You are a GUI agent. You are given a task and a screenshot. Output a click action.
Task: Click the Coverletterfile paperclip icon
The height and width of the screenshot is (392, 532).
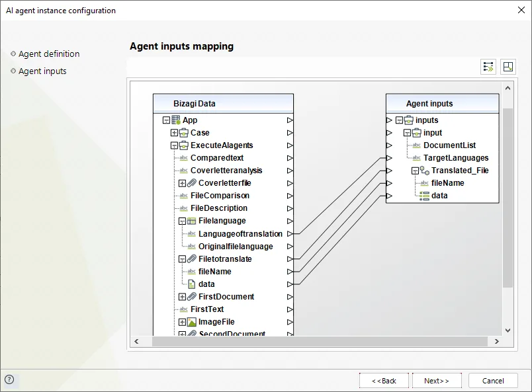click(x=192, y=183)
